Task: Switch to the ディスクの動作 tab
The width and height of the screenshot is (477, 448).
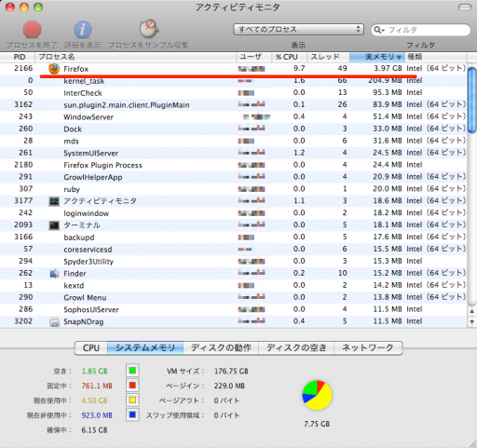Action: tap(221, 347)
